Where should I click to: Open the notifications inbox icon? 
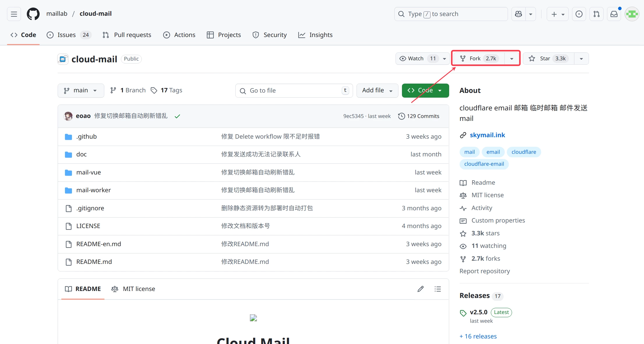pos(614,14)
